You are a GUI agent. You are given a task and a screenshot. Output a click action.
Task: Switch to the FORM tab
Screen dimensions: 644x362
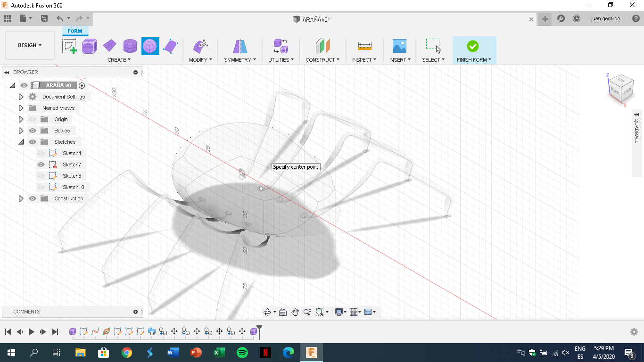(75, 31)
